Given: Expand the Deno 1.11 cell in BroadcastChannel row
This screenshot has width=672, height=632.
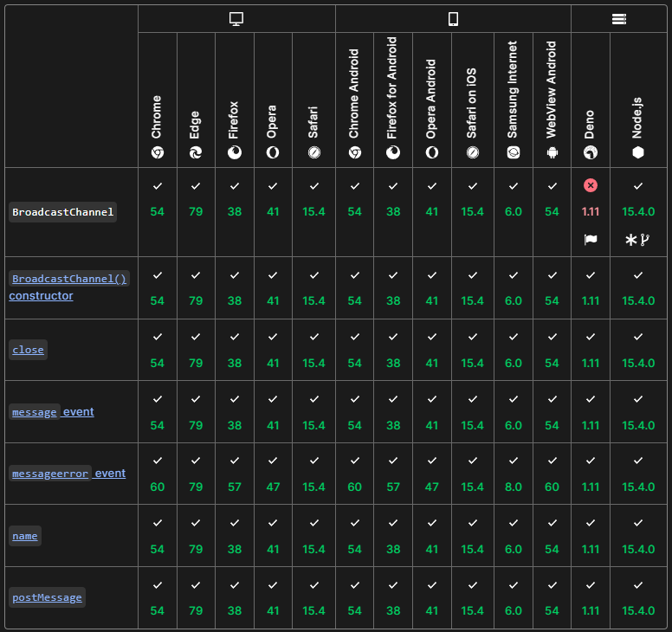Looking at the screenshot, I should click(x=591, y=212).
